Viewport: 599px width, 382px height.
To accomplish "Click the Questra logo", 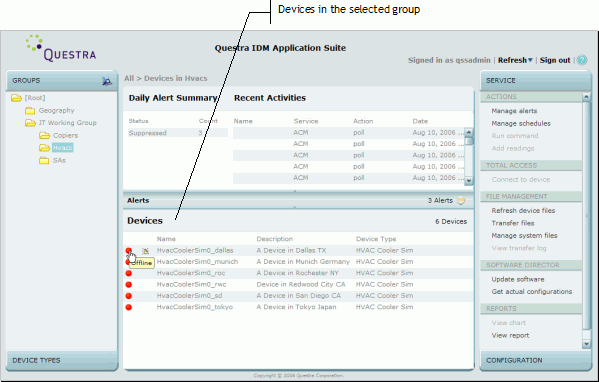I will point(61,49).
